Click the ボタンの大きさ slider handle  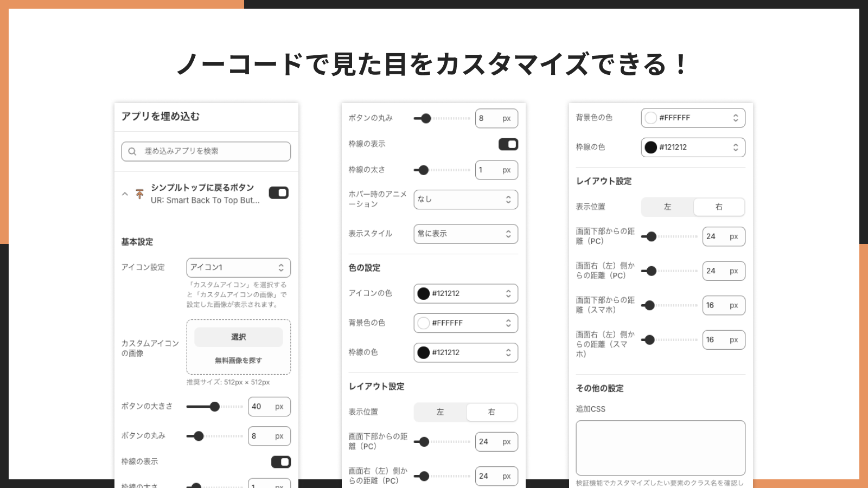point(215,406)
